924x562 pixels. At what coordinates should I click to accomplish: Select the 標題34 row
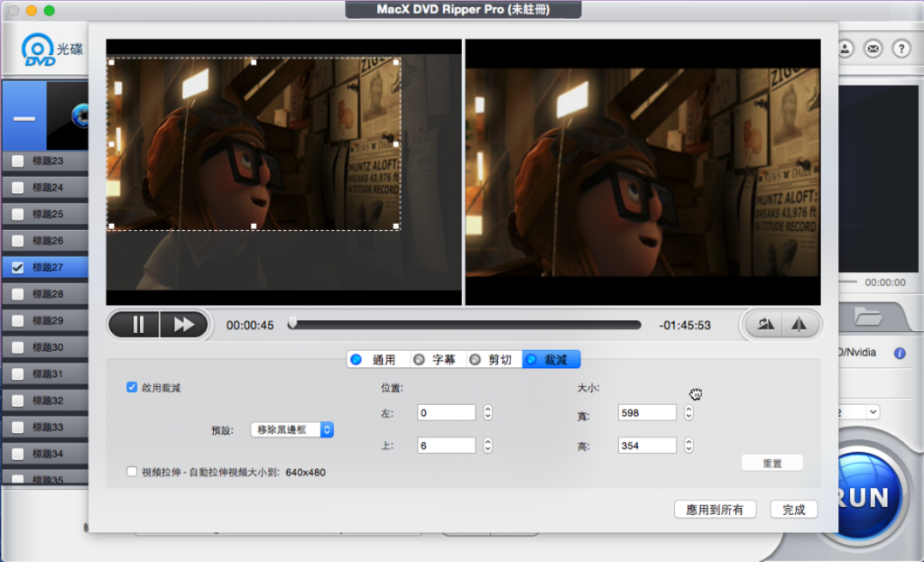(x=45, y=454)
